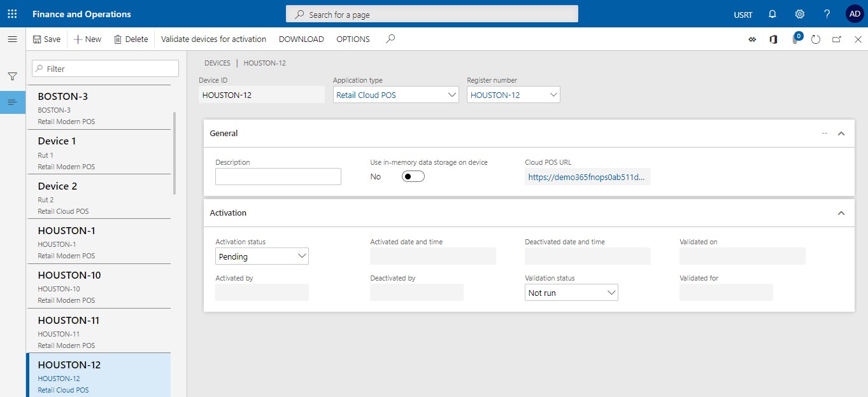Toggle Use in-memory data storage switch
This screenshot has height=397, width=868.
(x=413, y=176)
